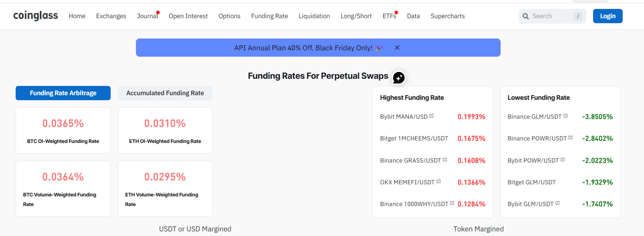Click the 0.1993% funding rate value
Screen dimensions: 644x236
[x=471, y=117]
